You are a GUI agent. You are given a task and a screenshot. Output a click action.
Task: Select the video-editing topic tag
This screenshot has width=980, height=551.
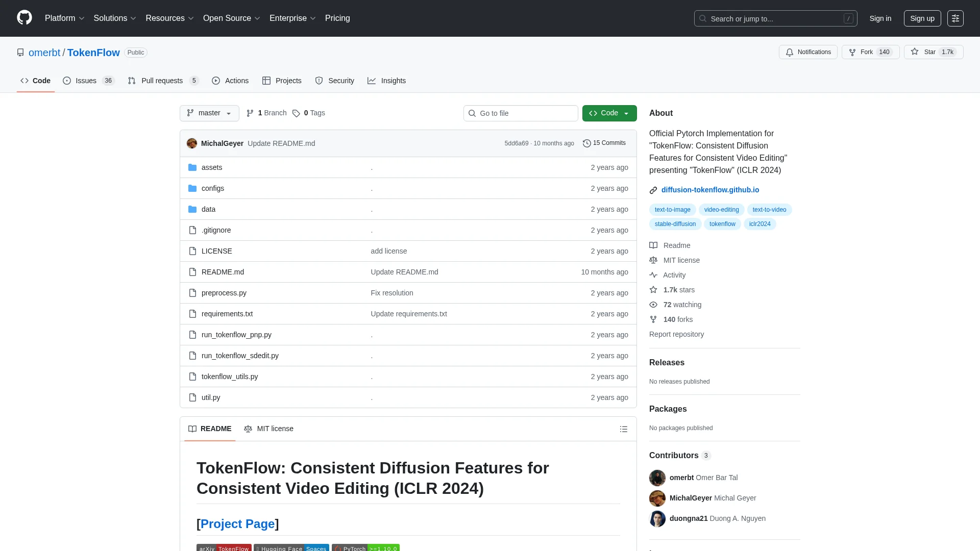point(721,210)
